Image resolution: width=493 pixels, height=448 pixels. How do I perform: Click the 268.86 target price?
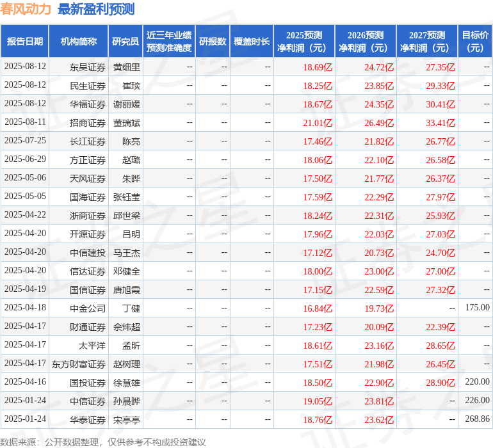coord(477,419)
